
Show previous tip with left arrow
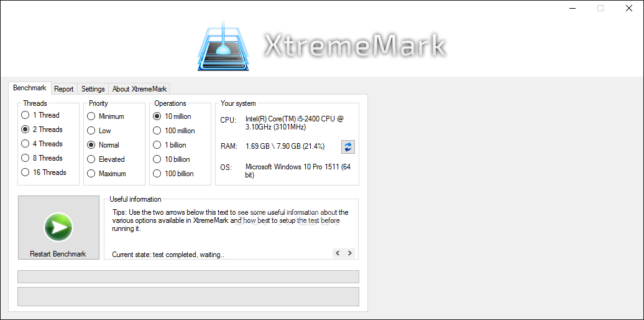[338, 253]
